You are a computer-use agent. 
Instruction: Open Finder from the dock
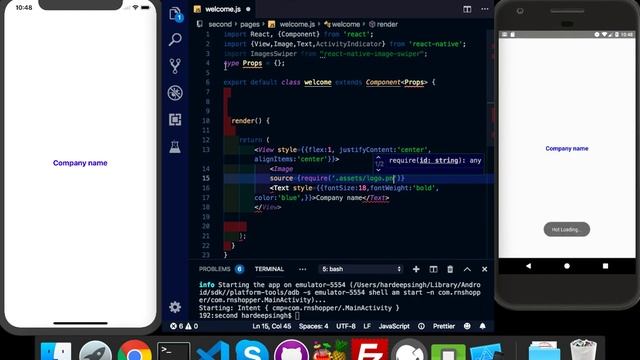pos(56,350)
